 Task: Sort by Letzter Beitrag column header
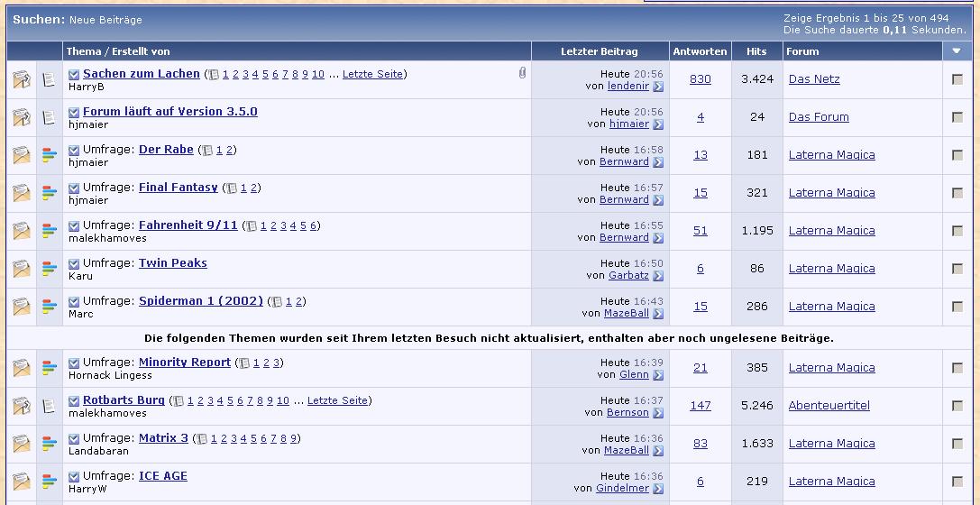click(x=599, y=51)
